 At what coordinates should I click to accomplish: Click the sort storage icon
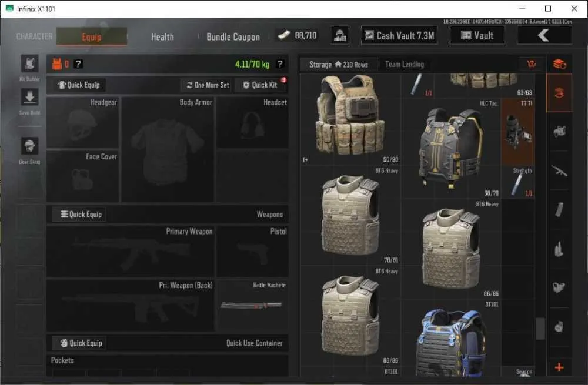click(x=532, y=64)
